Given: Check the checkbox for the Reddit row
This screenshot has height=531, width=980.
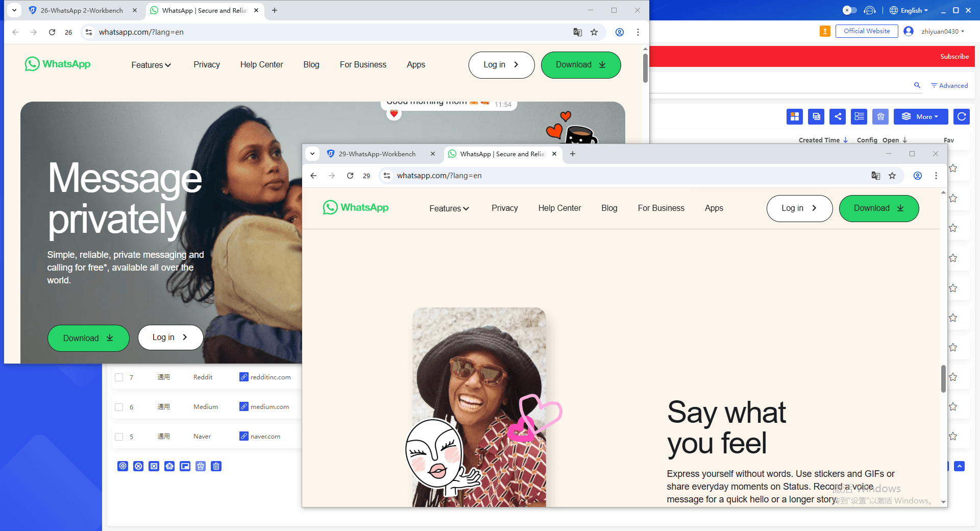Looking at the screenshot, I should click(x=119, y=377).
